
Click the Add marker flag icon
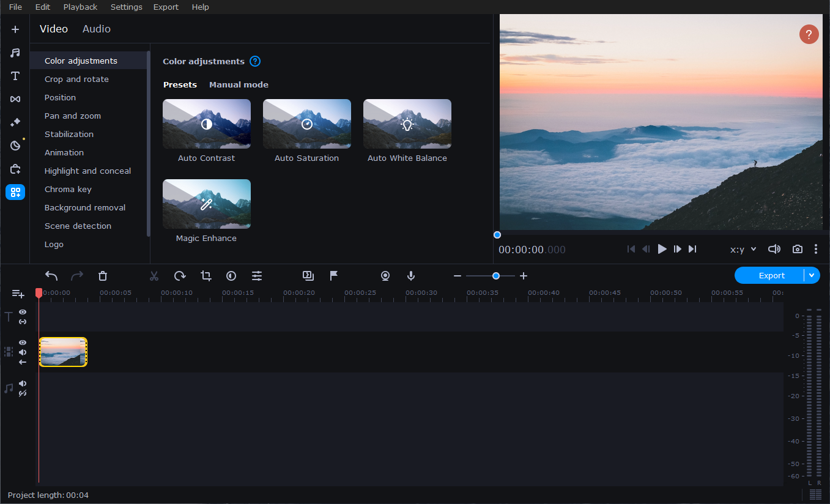tap(334, 276)
